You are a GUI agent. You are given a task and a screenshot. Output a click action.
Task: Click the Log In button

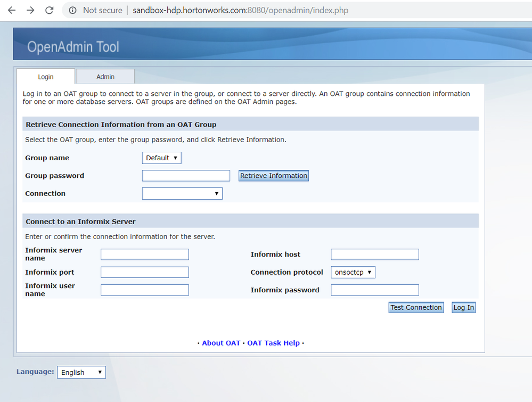pos(463,307)
